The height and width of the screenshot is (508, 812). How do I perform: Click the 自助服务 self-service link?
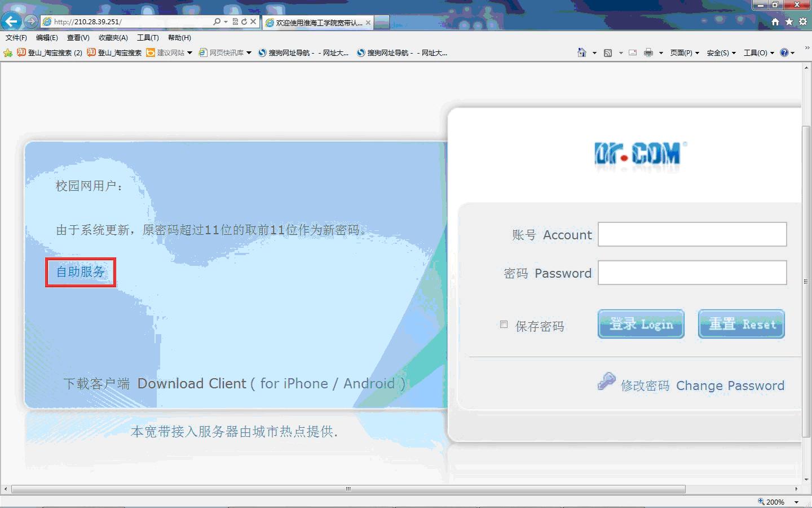coord(81,272)
